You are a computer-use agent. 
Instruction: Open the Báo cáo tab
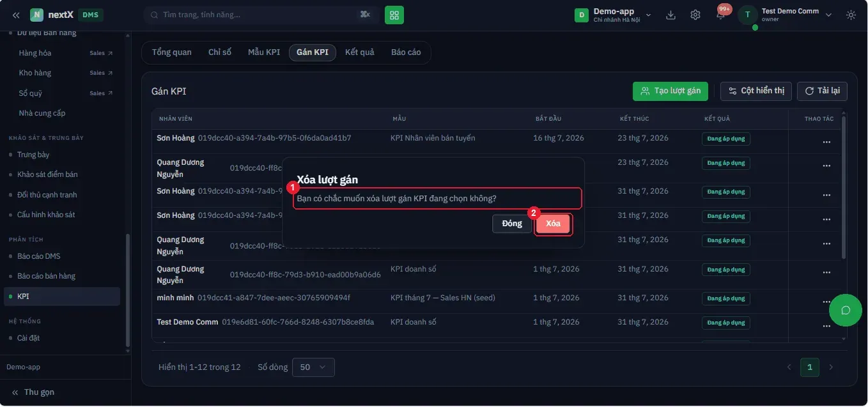406,52
